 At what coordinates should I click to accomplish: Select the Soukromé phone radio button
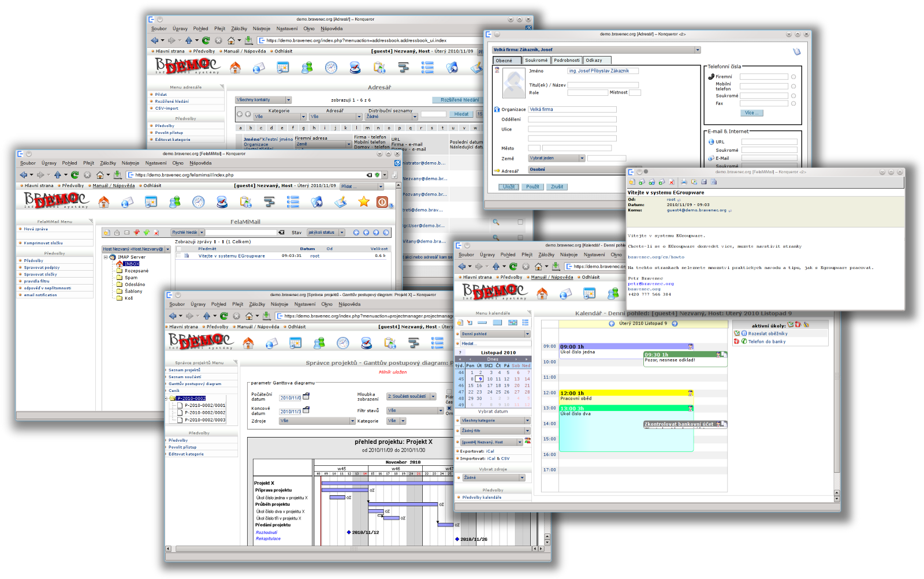(x=793, y=96)
